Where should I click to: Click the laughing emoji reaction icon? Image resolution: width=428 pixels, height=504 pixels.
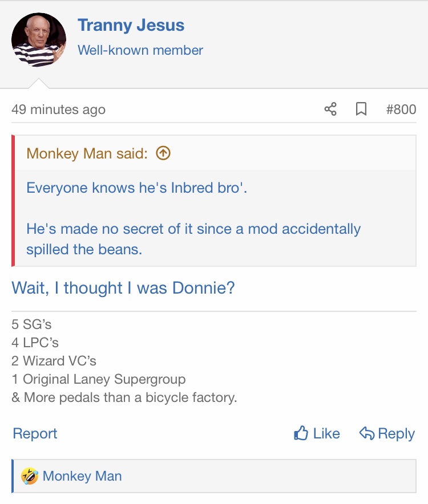tap(30, 476)
